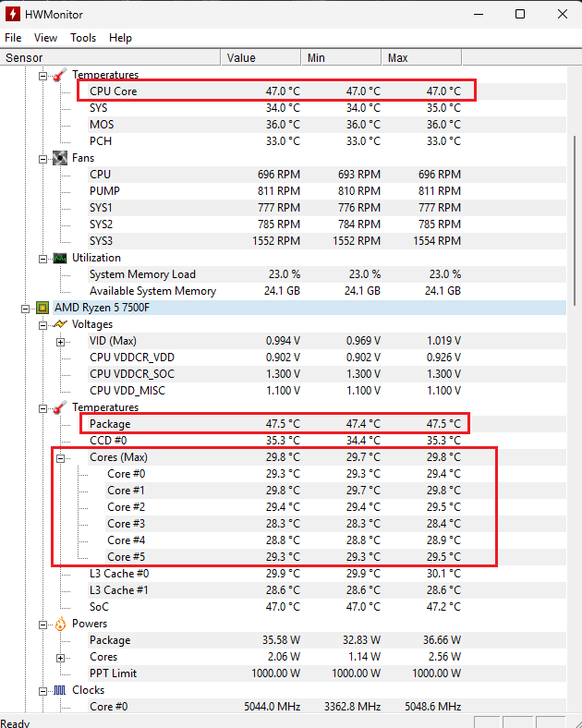Click the waveform icon next to Clocks
The image size is (582, 728).
[x=60, y=690]
